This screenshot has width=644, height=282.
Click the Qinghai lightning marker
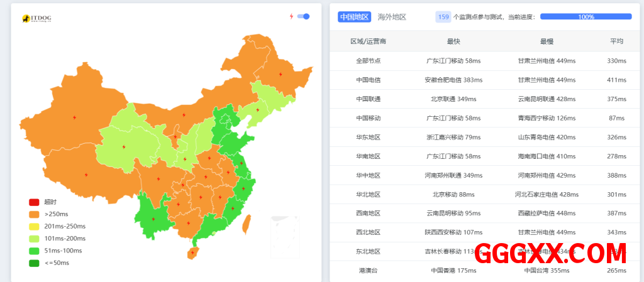(123, 147)
